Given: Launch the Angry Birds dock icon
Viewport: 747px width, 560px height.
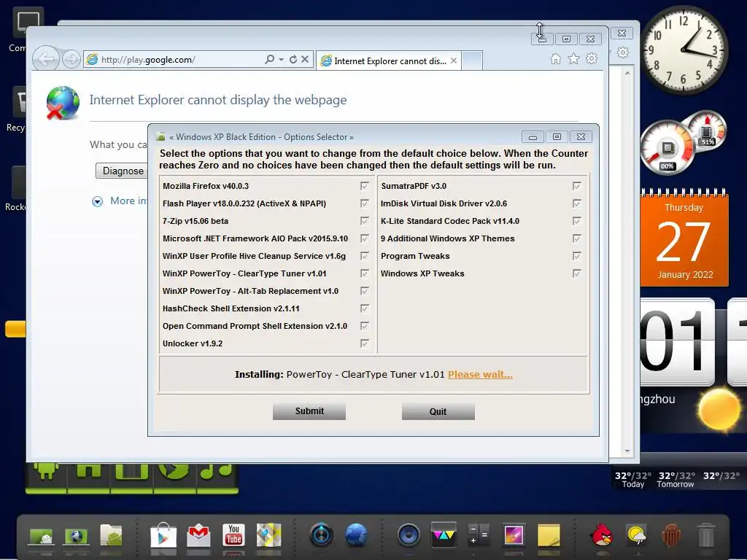Looking at the screenshot, I should coord(601,535).
